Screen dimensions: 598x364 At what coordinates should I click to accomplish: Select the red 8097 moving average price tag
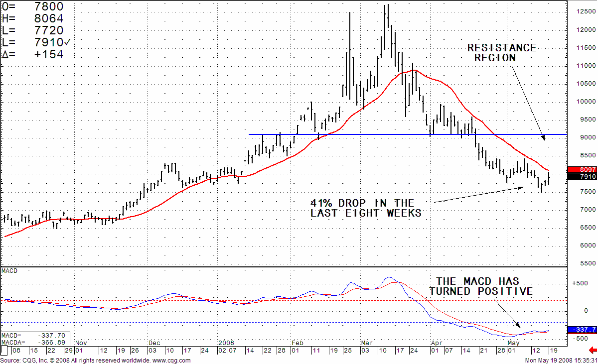pyautogui.click(x=582, y=170)
